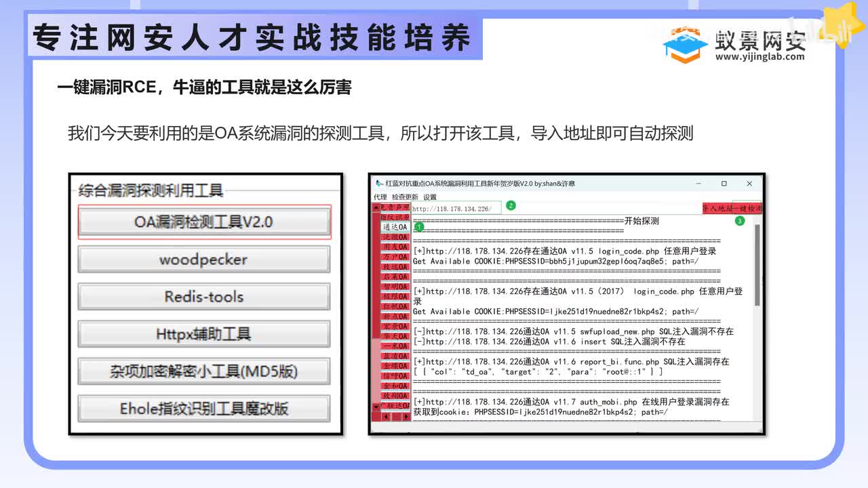Click the 开始探测 text in the output
The height and width of the screenshot is (488, 868).
tap(641, 221)
